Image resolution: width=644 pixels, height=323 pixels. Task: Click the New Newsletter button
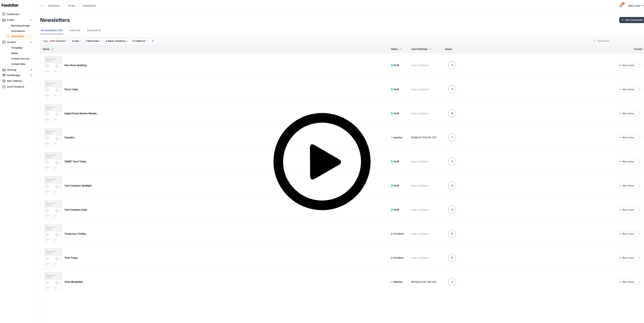pos(632,20)
